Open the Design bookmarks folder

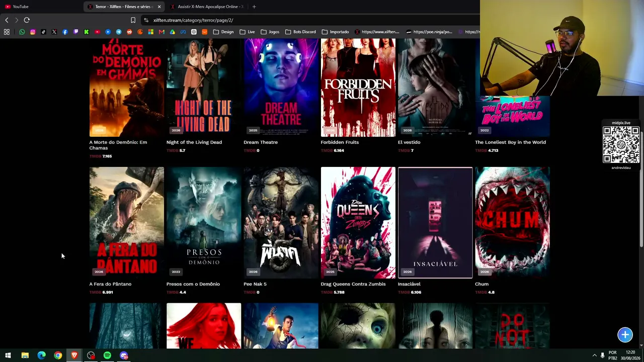click(x=223, y=32)
